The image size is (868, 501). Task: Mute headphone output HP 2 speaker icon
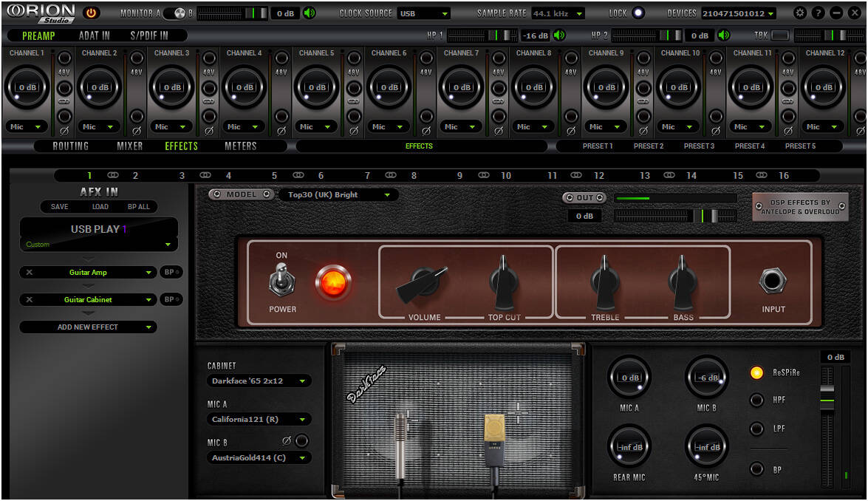[723, 35]
